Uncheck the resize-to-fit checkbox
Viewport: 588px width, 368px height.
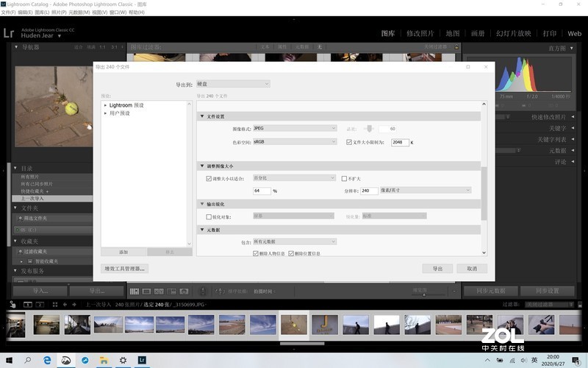[x=209, y=178]
